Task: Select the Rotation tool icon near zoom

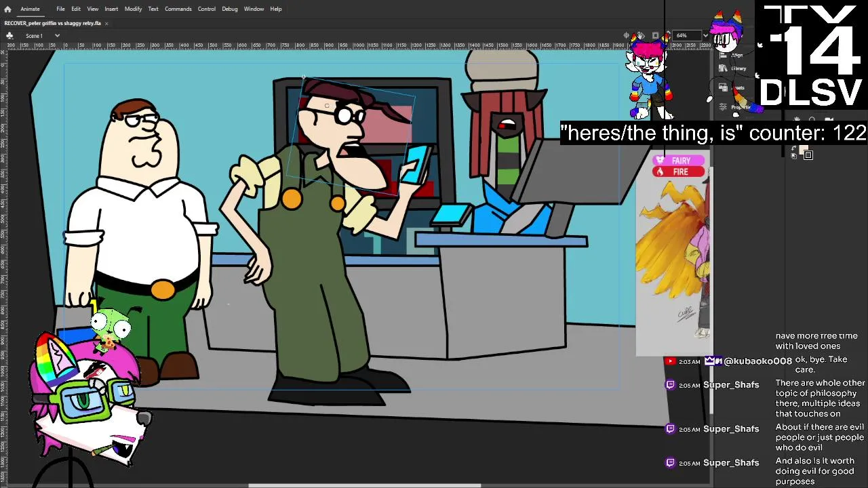Action: point(641,35)
